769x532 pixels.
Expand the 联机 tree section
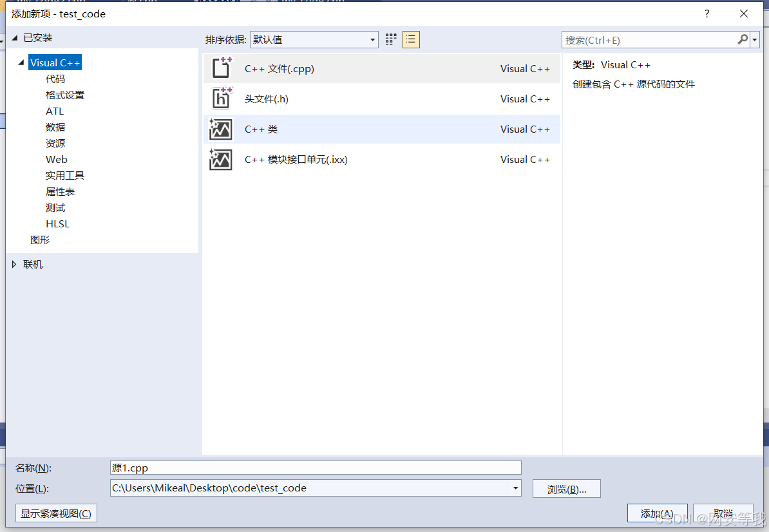[x=14, y=264]
